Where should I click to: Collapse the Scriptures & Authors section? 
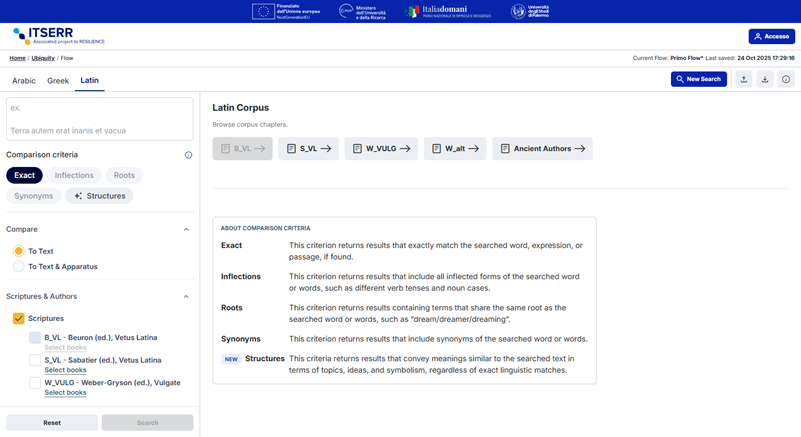click(186, 296)
